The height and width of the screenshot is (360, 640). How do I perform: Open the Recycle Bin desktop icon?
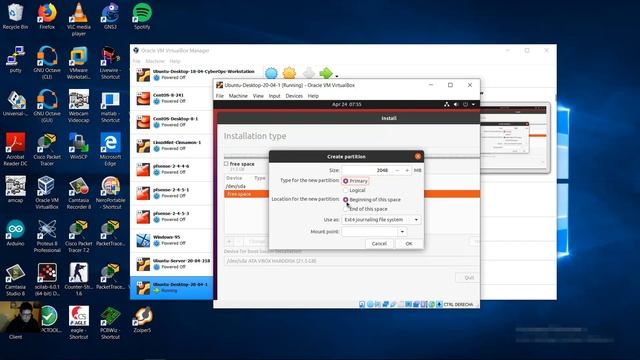[x=16, y=16]
